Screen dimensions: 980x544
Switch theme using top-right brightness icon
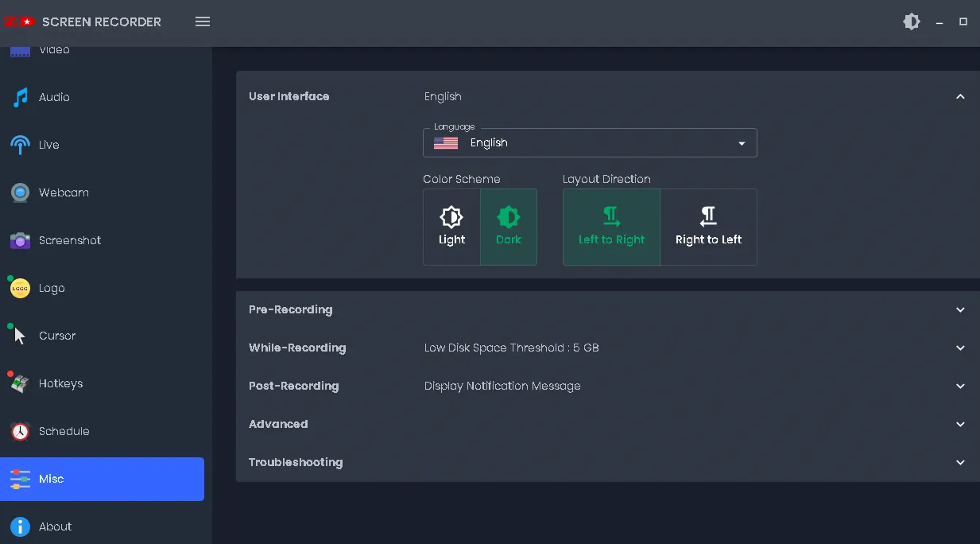[x=912, y=21]
